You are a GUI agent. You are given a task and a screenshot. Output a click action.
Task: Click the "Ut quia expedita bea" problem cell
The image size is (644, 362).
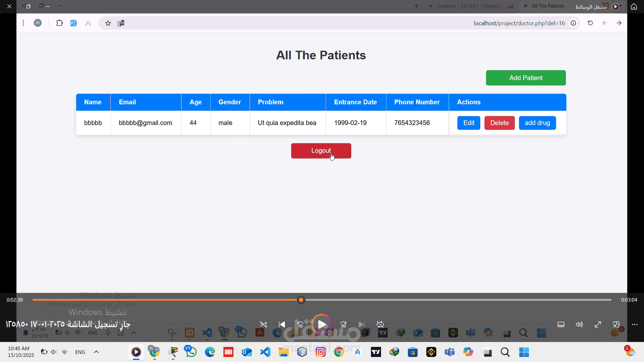(x=287, y=123)
